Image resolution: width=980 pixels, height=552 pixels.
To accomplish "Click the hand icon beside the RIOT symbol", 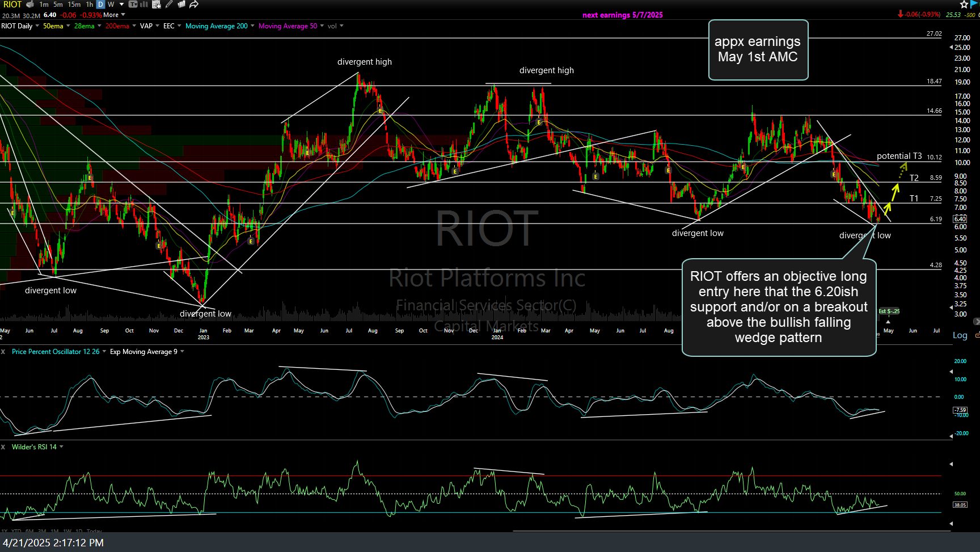I will pyautogui.click(x=30, y=5).
